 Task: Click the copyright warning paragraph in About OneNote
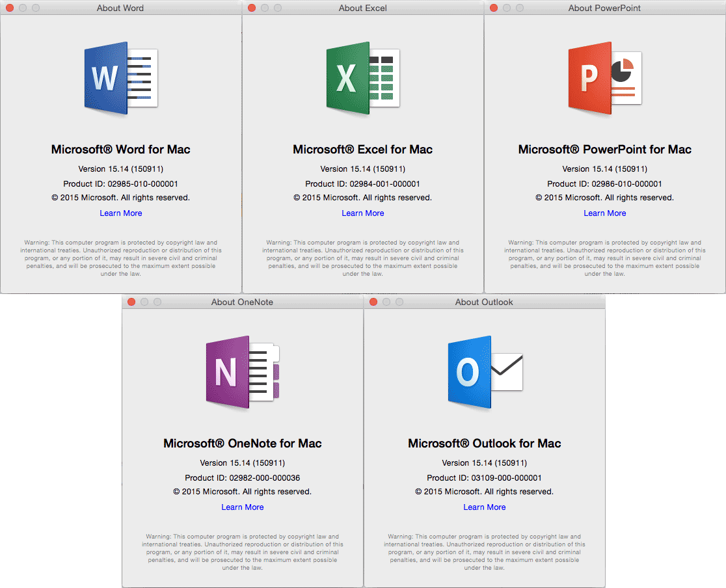tap(243, 552)
